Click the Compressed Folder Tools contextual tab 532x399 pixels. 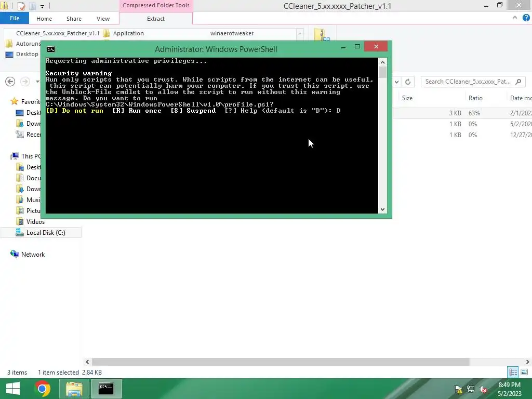[x=156, y=5]
